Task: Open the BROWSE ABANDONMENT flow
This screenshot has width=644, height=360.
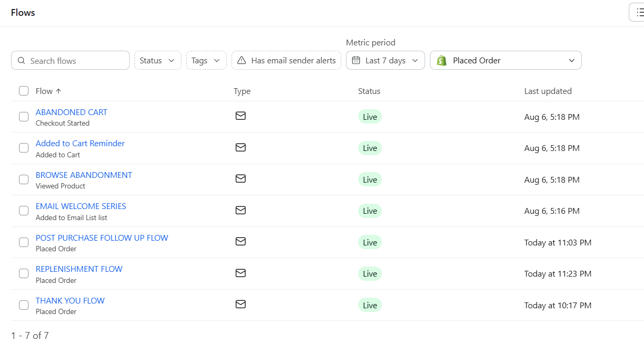Action: point(84,175)
